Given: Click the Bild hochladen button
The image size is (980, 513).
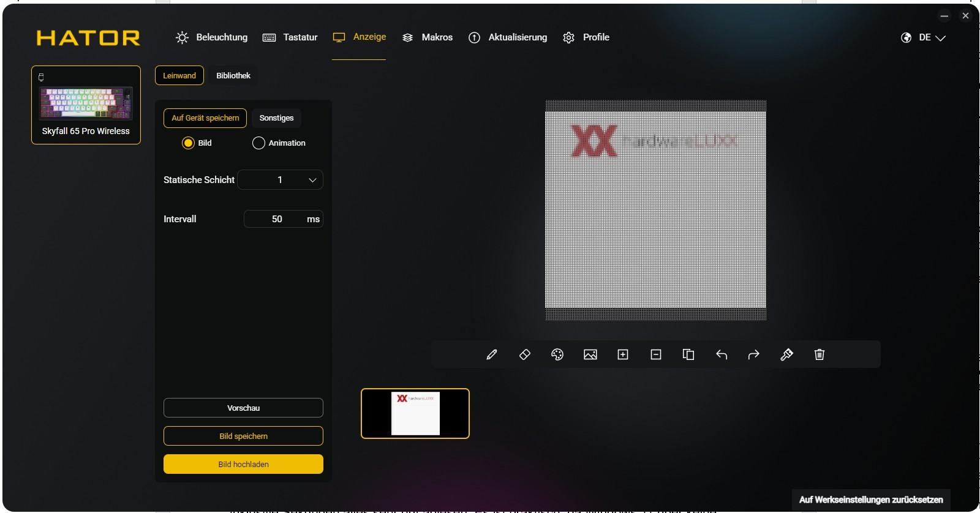Looking at the screenshot, I should coord(243,464).
